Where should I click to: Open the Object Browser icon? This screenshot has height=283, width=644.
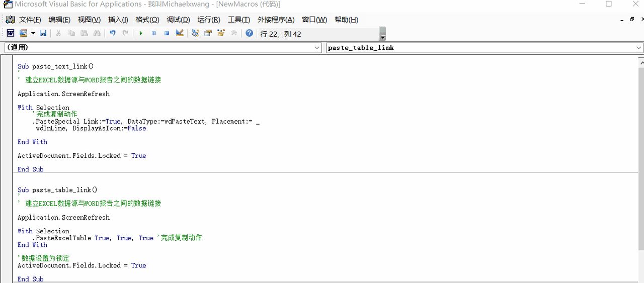(x=221, y=33)
